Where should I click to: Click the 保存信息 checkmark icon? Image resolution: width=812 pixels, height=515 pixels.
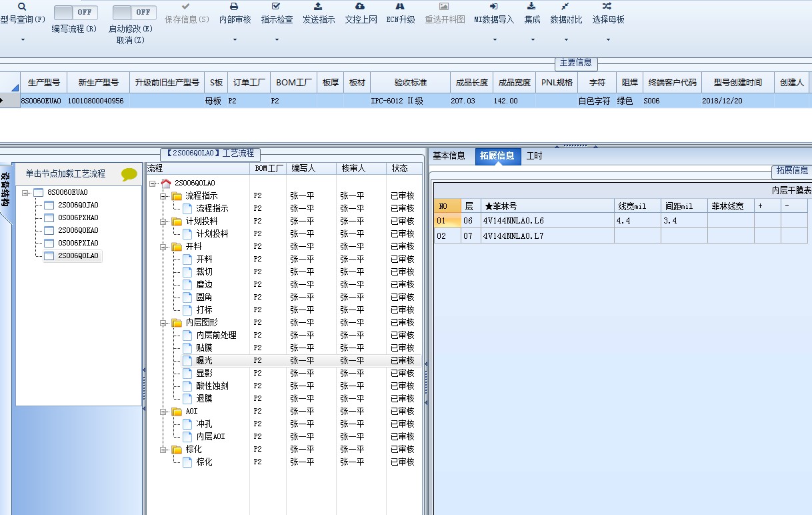(186, 6)
